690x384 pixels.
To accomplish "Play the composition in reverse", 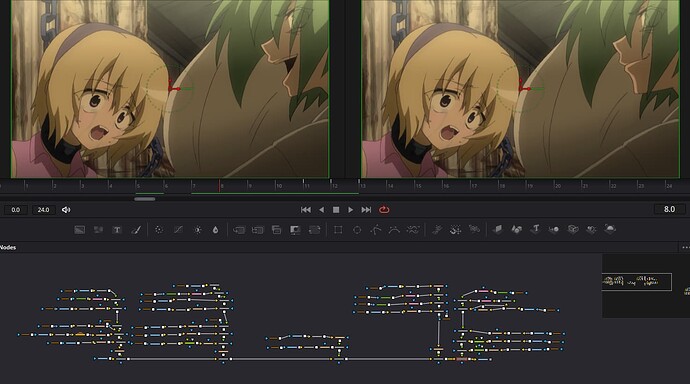I will click(x=322, y=210).
